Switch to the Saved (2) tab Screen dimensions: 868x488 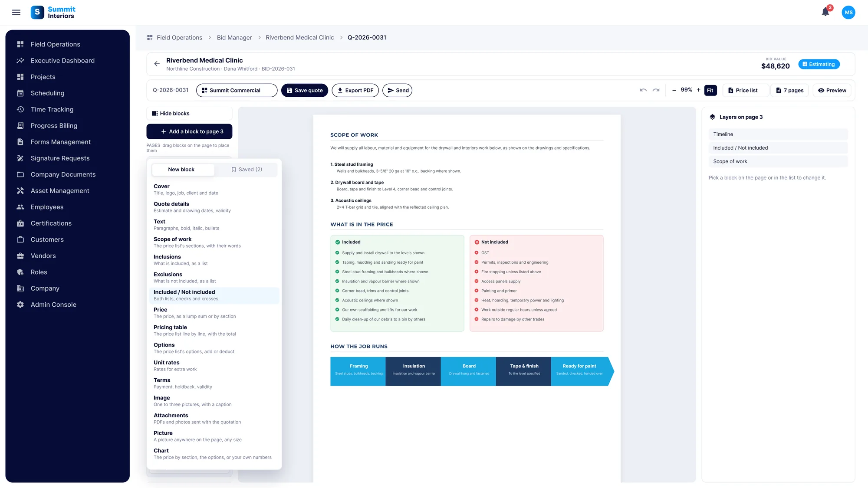click(x=247, y=170)
